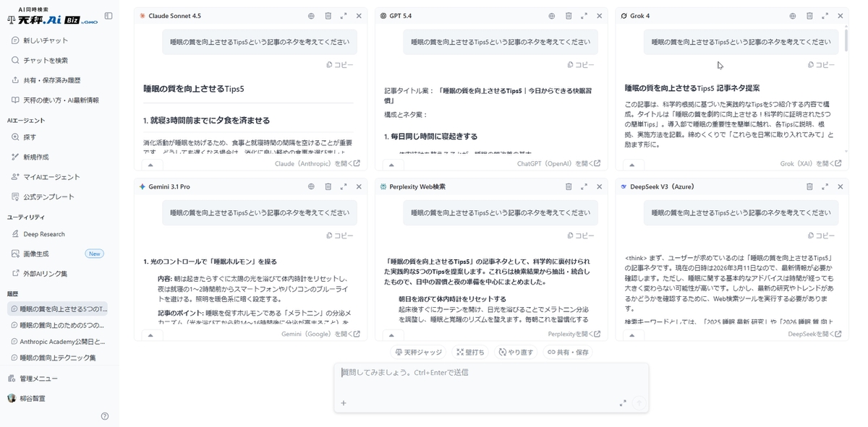
Task: Open Perplexityを開く external link
Action: [574, 335]
